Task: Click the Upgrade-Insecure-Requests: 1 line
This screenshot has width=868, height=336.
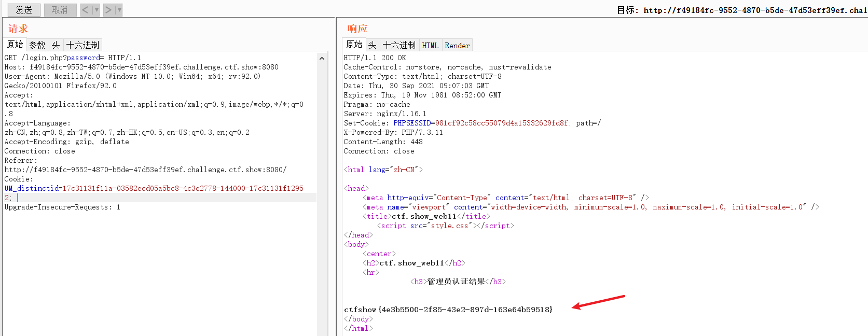Action: coord(62,207)
